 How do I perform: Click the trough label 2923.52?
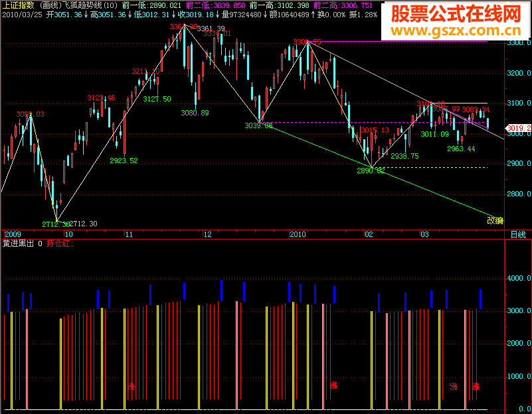(124, 161)
